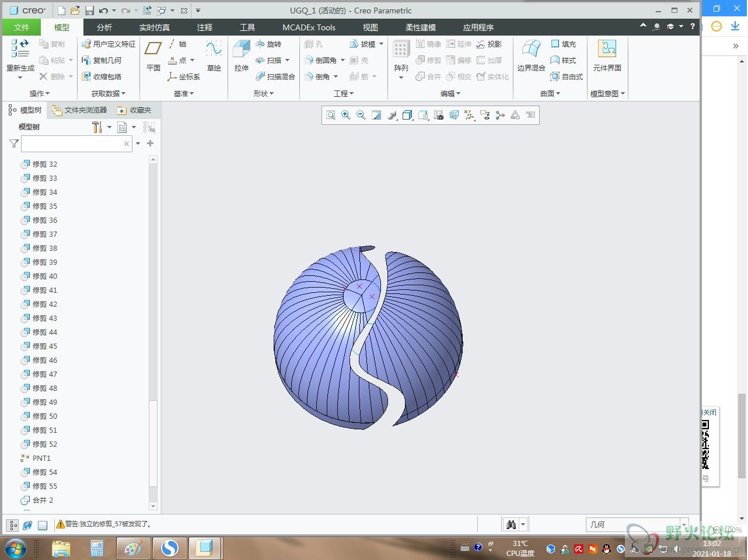Open the 文件 (File) menu
748x560 pixels.
click(x=22, y=27)
